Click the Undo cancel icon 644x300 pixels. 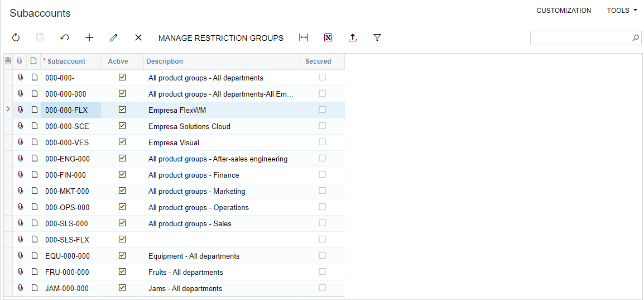(65, 38)
